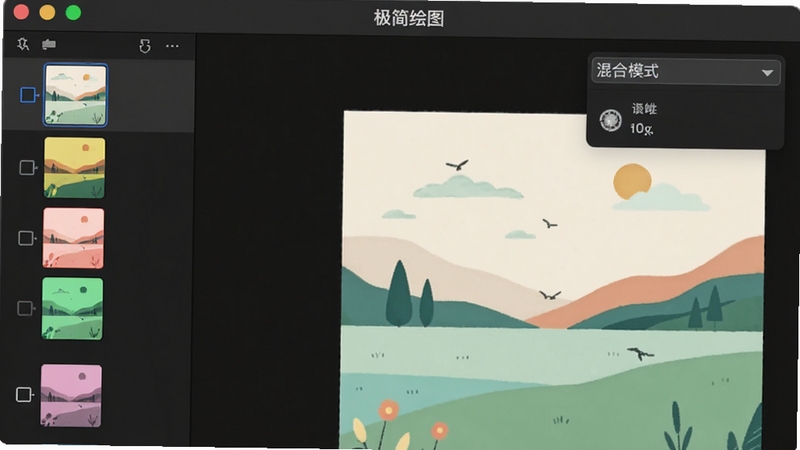Screen dimensions: 800x450
Task: Click the pin-shaped icon in sidebar toolbar
Action: pyautogui.click(x=22, y=44)
